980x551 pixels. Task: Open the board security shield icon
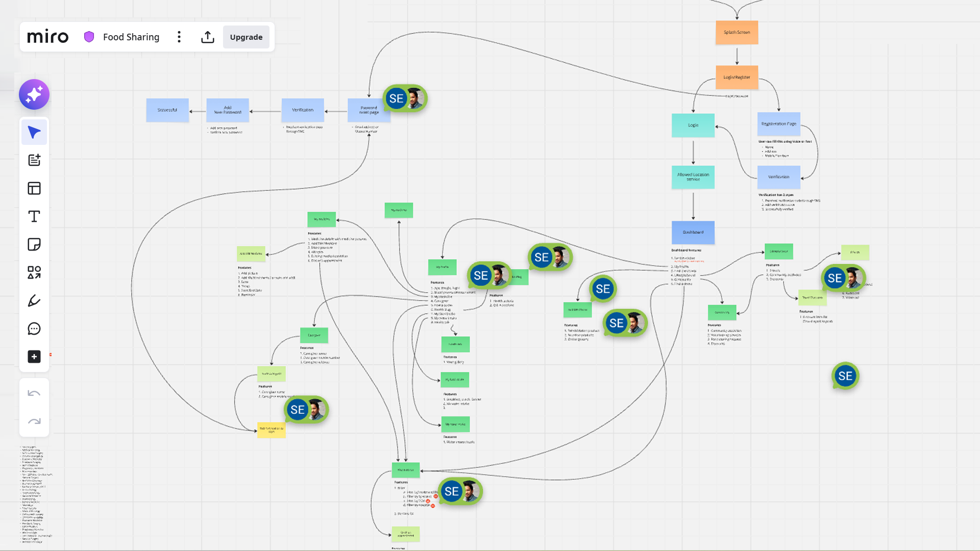coord(89,37)
